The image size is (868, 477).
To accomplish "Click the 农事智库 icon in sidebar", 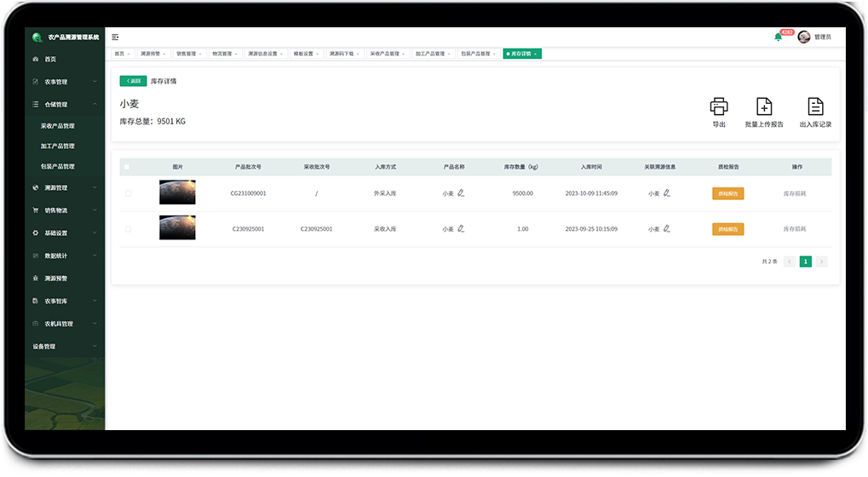I will pyautogui.click(x=36, y=301).
